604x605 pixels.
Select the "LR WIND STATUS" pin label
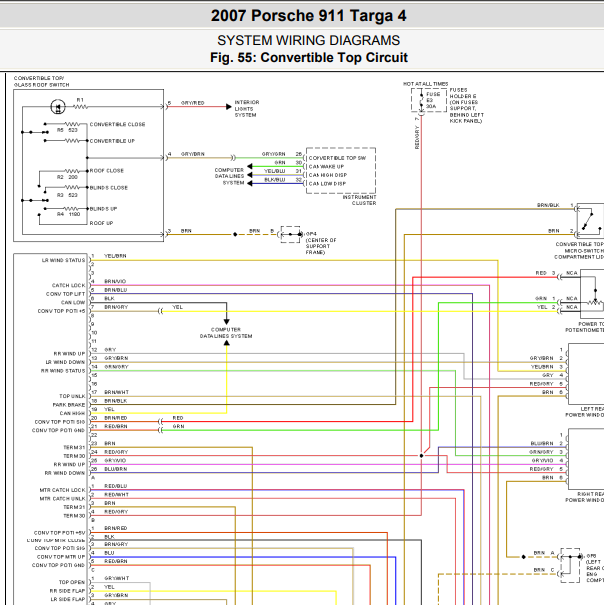pos(63,260)
